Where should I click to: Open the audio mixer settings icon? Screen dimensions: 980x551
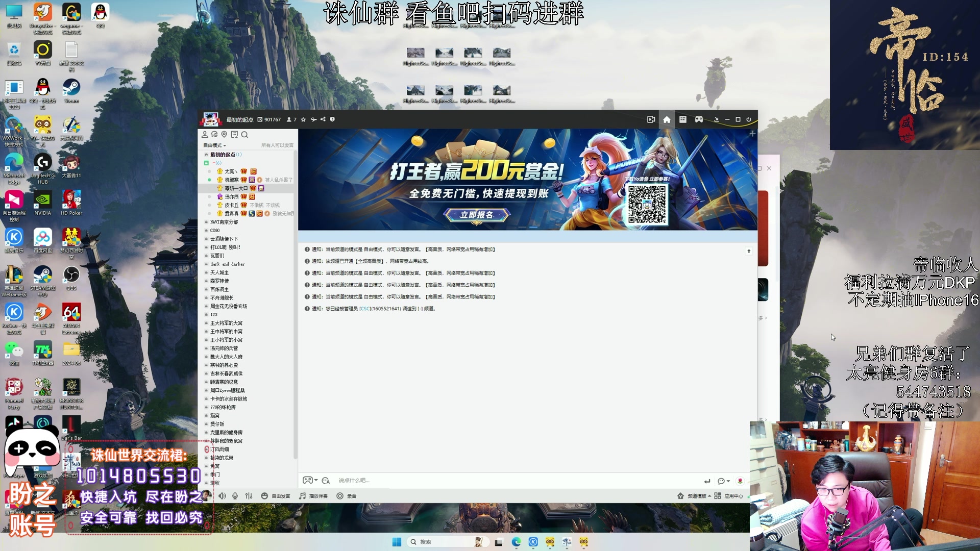pos(249,496)
